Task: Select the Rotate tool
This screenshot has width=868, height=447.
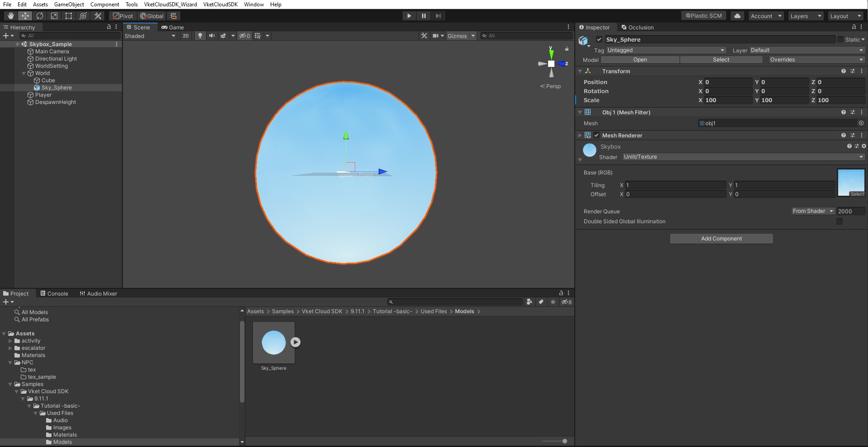Action: pyautogui.click(x=40, y=16)
